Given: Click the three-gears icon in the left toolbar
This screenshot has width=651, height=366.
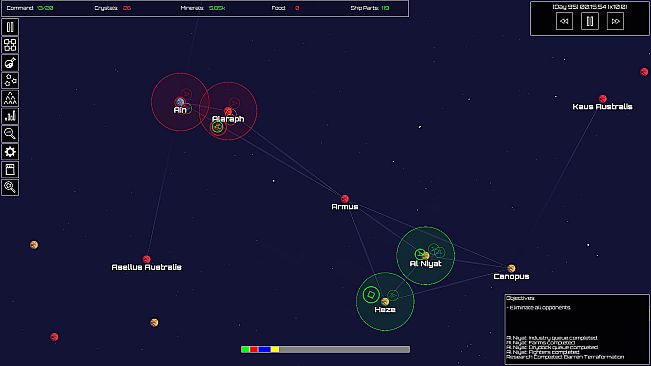Looking at the screenshot, I should coord(10,81).
